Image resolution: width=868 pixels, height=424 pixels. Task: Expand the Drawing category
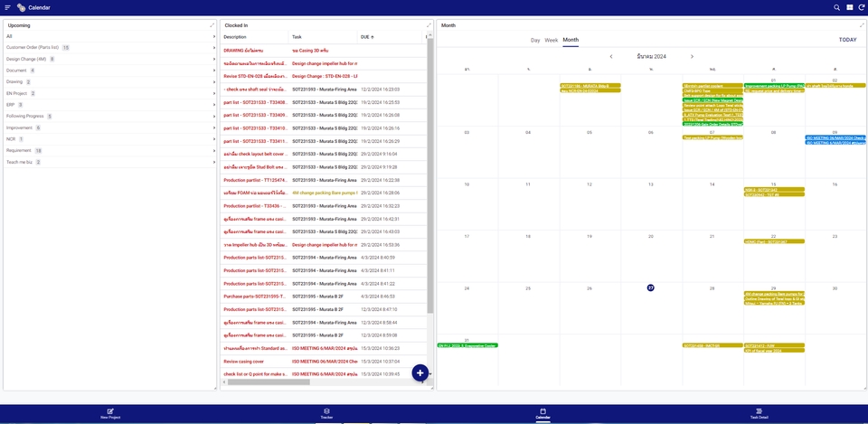pyautogui.click(x=109, y=82)
